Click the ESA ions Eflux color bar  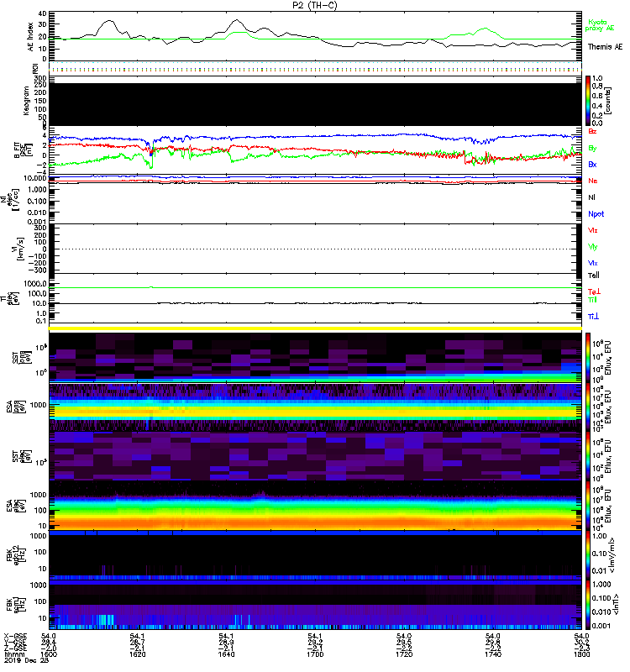pyautogui.click(x=588, y=407)
